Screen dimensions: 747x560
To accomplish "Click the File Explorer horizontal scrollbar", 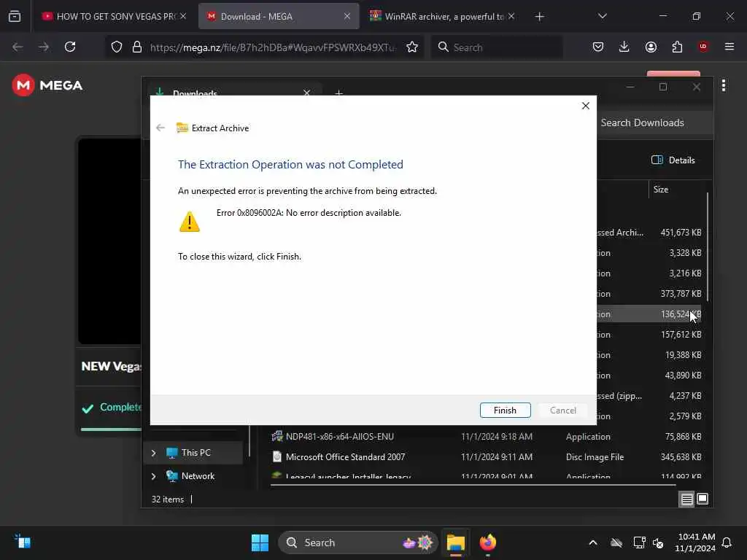I will pos(473,485).
